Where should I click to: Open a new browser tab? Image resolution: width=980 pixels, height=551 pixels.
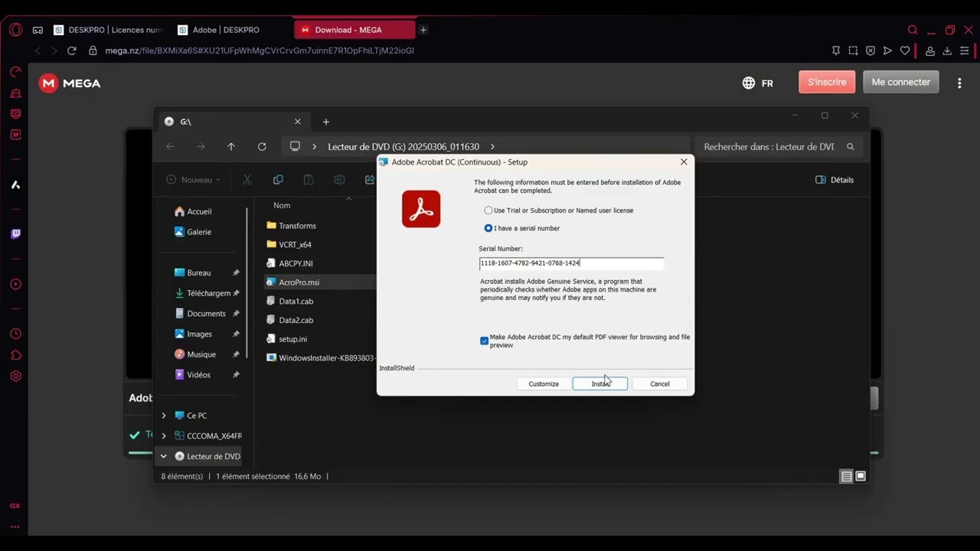[x=423, y=30]
